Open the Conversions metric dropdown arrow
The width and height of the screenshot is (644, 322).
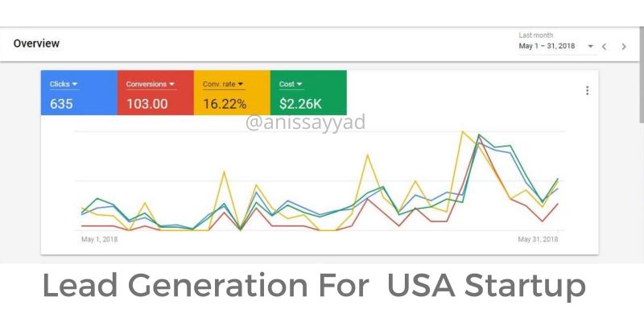(171, 84)
